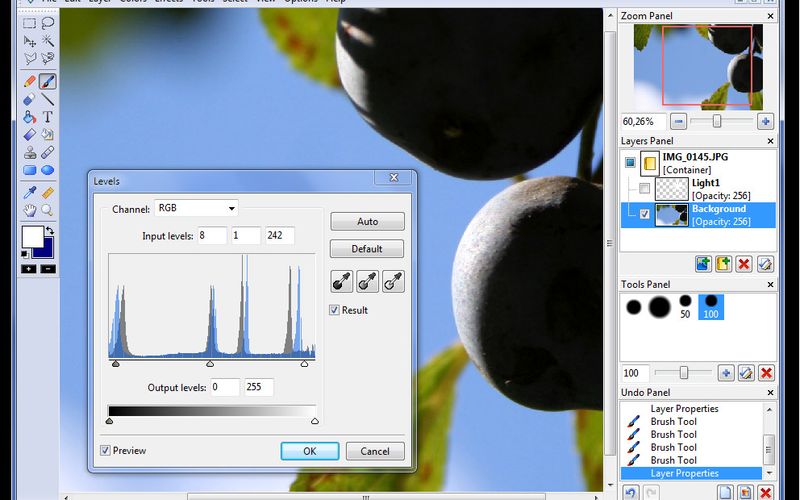Select the Eraser tool
The height and width of the screenshot is (500, 800).
point(29,99)
